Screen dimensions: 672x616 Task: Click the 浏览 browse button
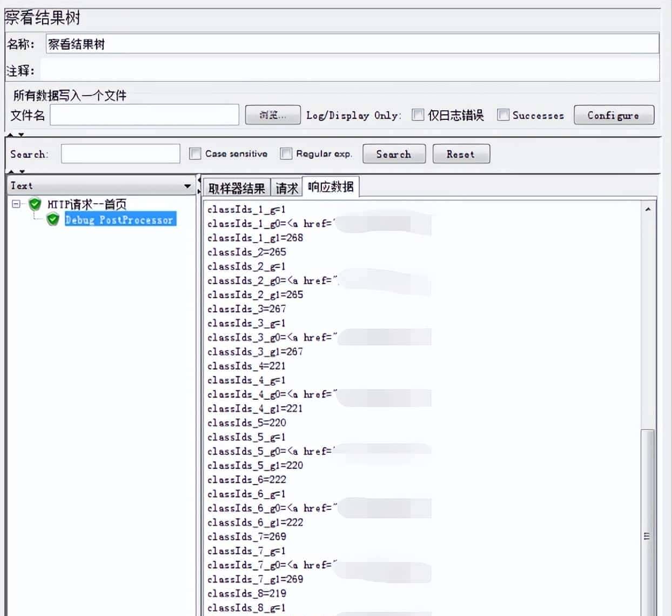pyautogui.click(x=272, y=115)
